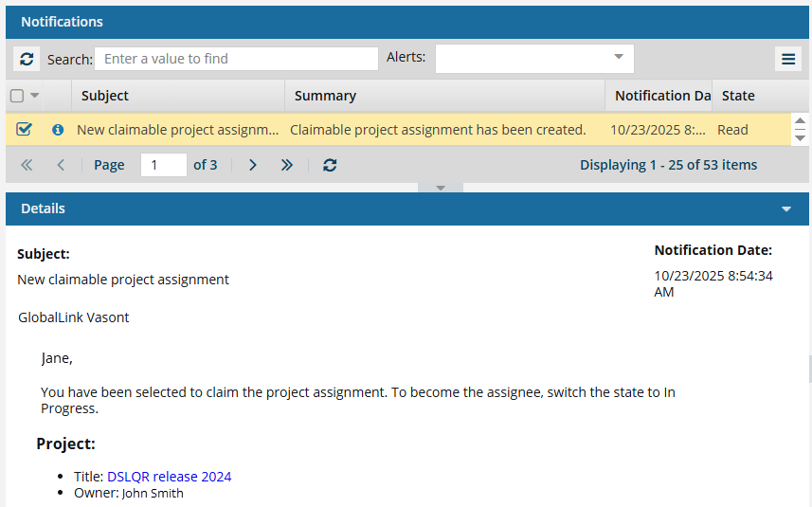
Task: Go to the first page of notifications
Action: point(27,165)
